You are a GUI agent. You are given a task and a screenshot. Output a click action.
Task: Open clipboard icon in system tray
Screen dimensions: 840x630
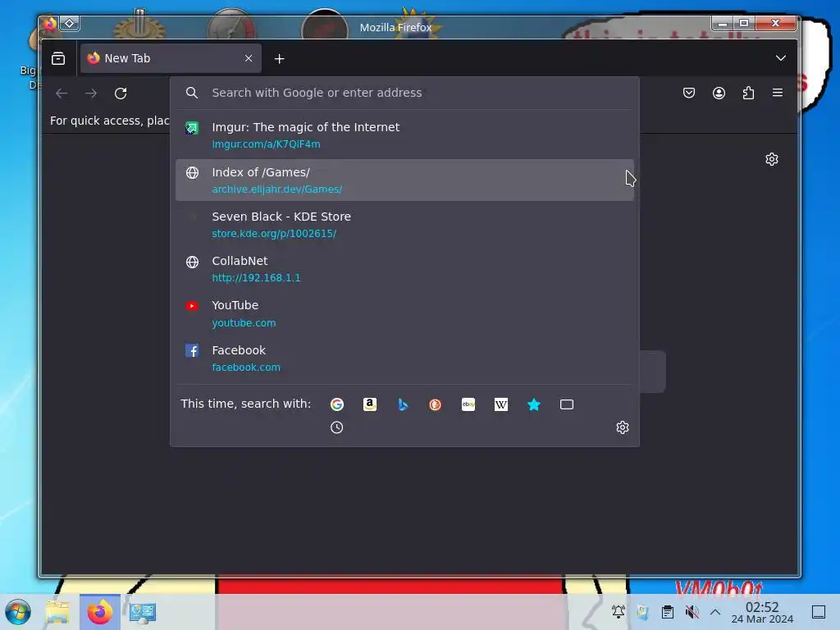[x=668, y=612]
